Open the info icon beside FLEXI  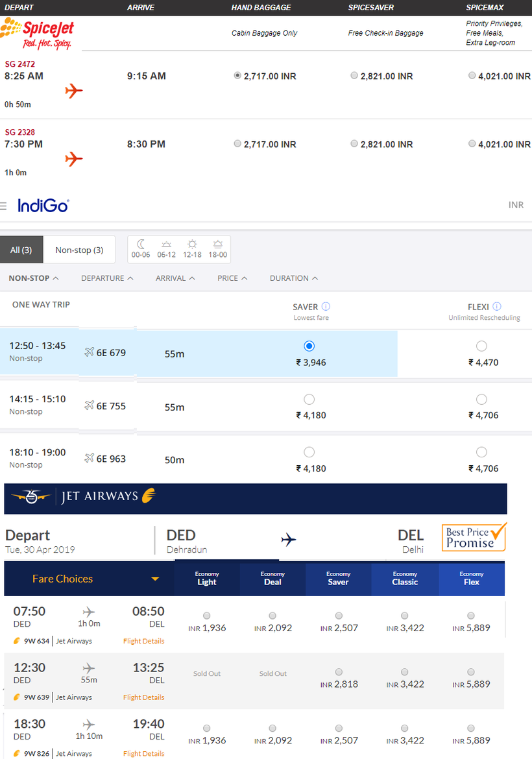[x=497, y=306]
